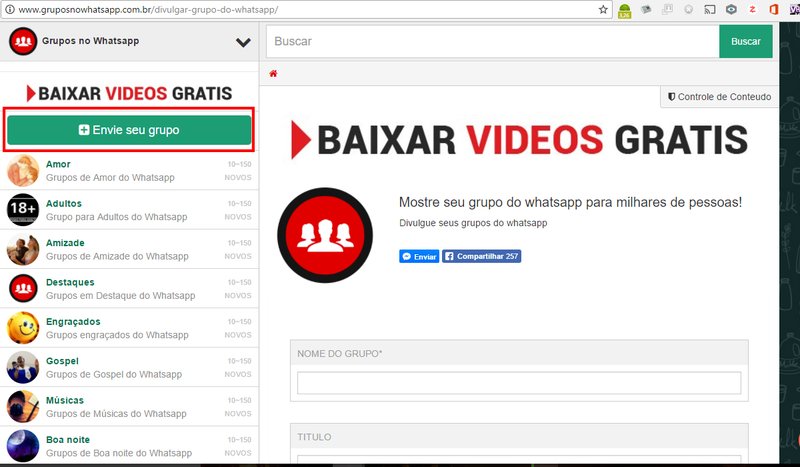Open the Amor category link

58,164
